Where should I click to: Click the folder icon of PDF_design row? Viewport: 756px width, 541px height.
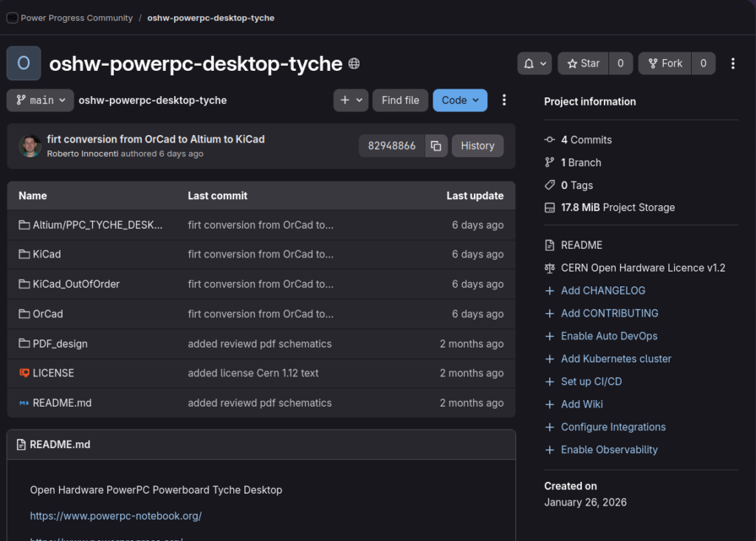[x=24, y=343]
